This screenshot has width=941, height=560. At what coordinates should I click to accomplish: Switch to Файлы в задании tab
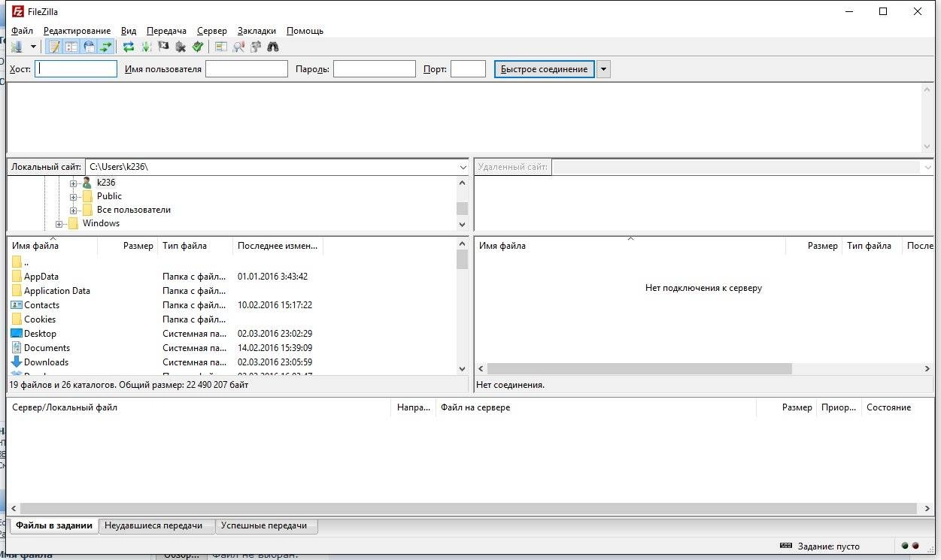(x=54, y=526)
